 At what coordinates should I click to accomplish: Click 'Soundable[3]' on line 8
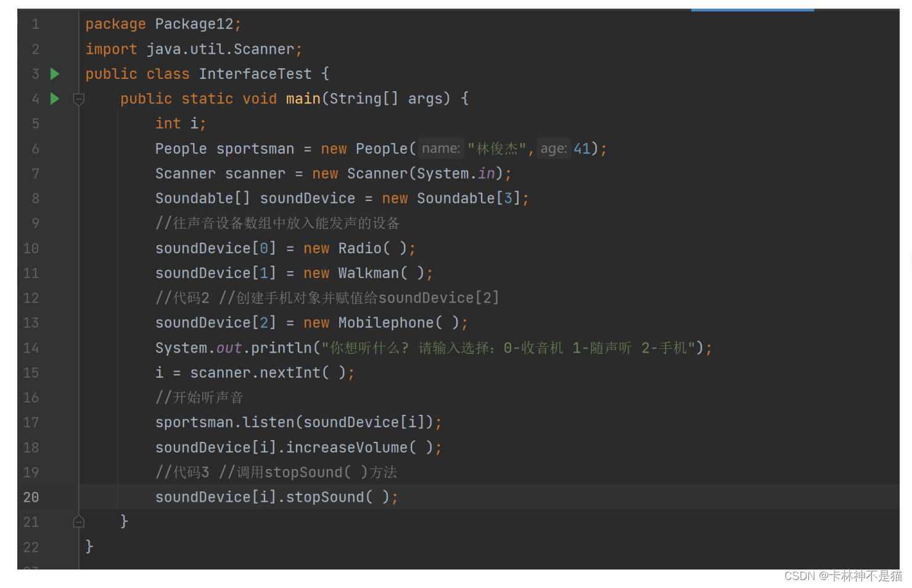pos(469,198)
